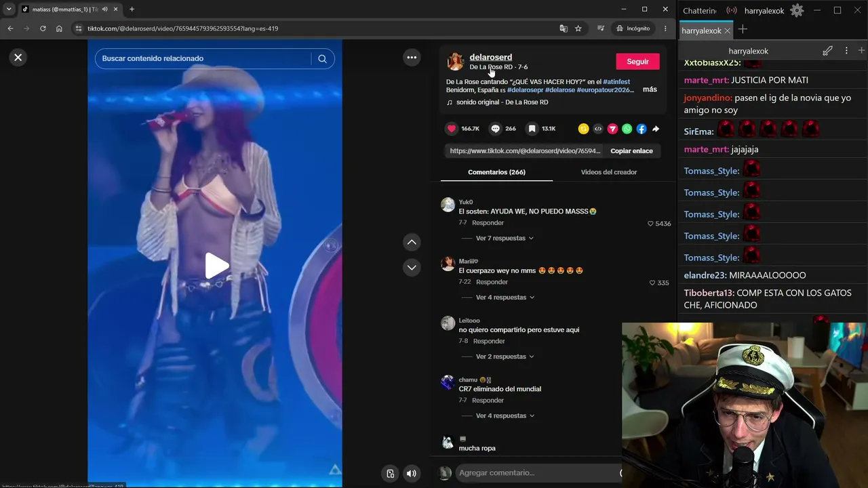
Task: Switch to Videos del creador tab
Action: [609, 172]
